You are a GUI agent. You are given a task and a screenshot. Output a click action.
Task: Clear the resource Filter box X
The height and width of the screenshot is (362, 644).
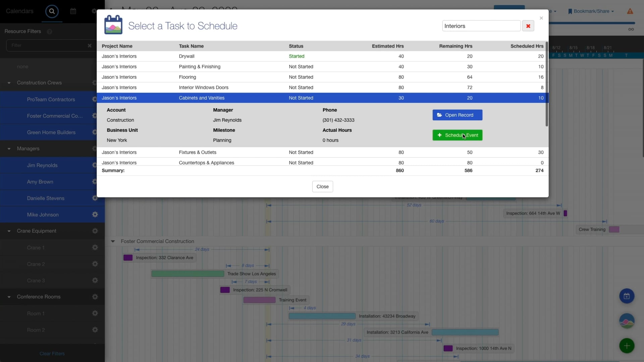pos(90,46)
